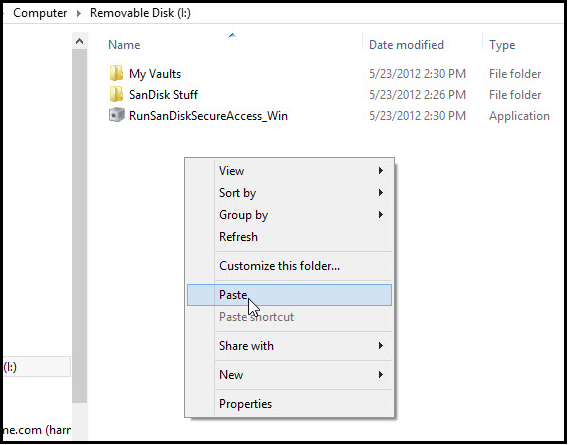Open the New submenu

tap(289, 375)
